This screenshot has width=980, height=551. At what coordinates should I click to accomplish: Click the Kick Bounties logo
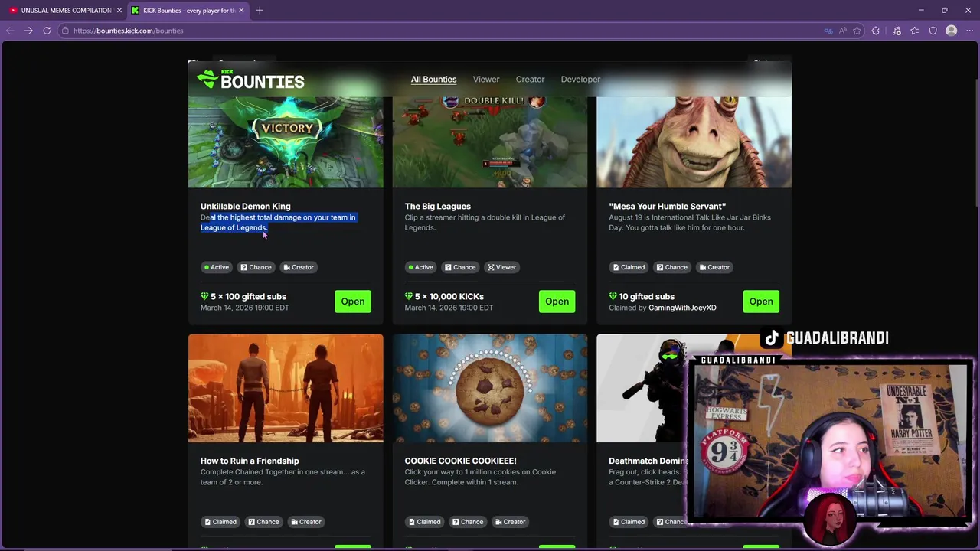point(250,80)
